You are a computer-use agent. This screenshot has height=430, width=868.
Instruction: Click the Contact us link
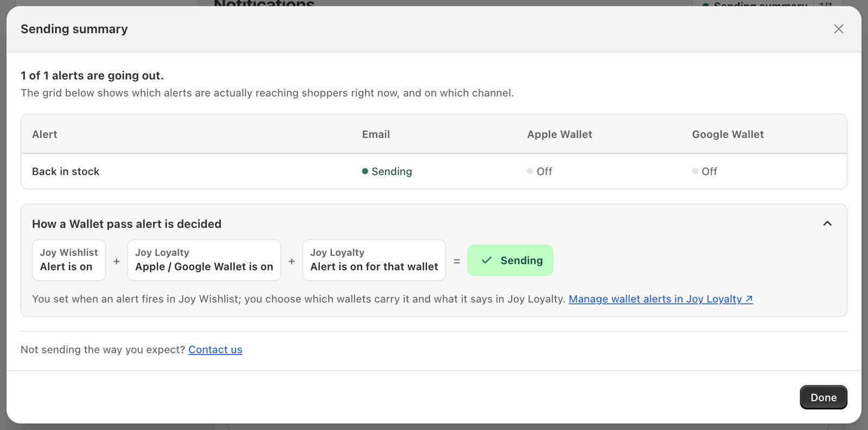click(x=215, y=350)
